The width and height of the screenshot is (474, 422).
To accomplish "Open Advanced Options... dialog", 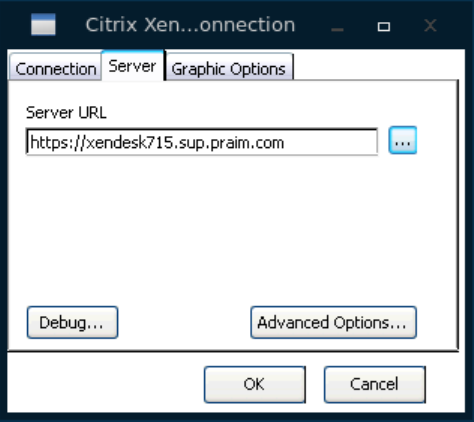I will click(x=333, y=323).
